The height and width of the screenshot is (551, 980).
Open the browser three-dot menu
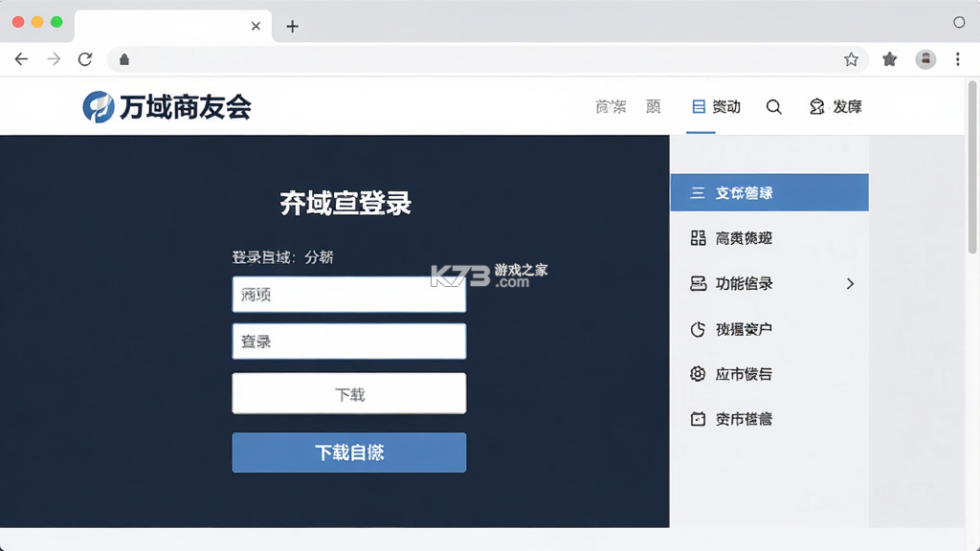coord(957,59)
